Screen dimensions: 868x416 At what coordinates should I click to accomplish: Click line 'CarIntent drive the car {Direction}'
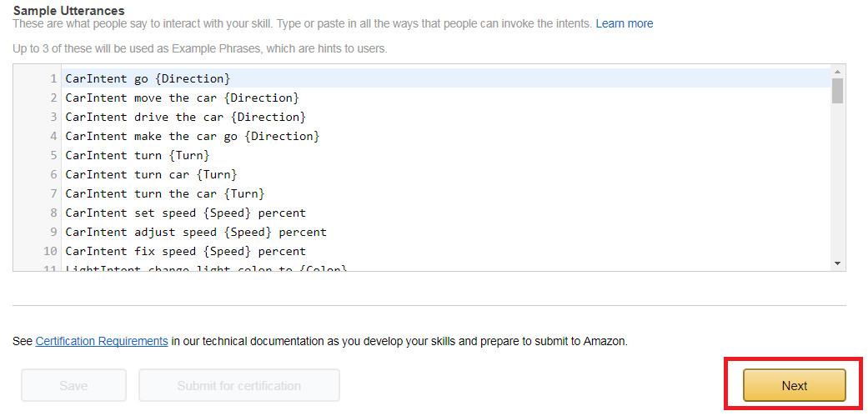tap(446, 117)
